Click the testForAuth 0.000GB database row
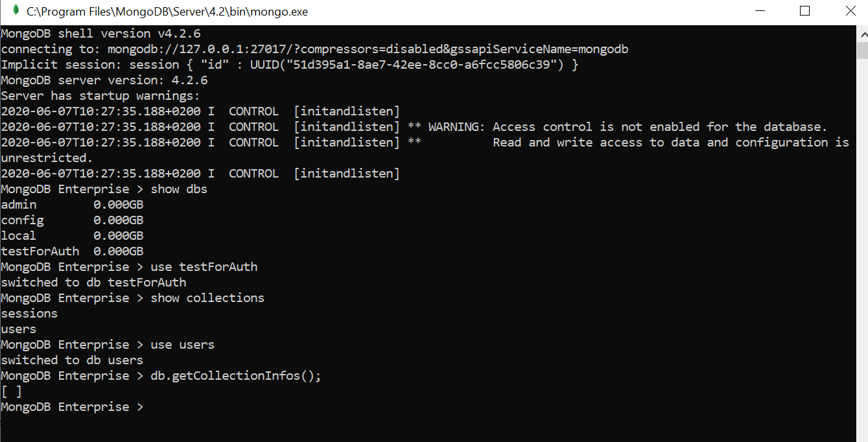The image size is (868, 442). coord(73,251)
